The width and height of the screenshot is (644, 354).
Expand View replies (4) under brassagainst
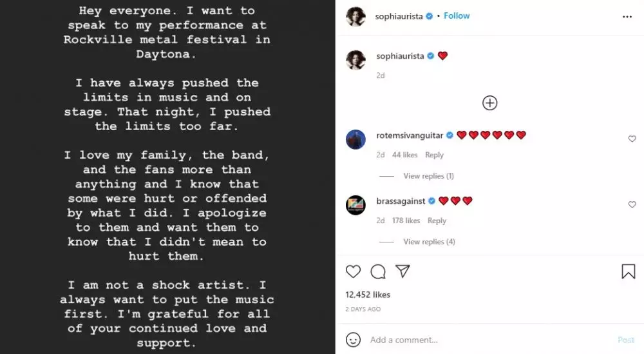[x=429, y=242]
